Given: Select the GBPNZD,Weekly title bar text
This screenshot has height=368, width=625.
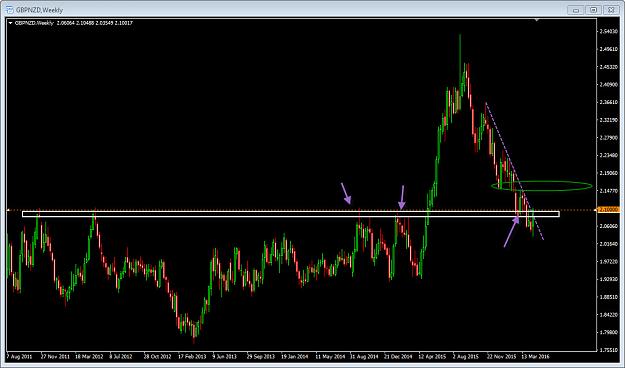Looking at the screenshot, I should 39,10.
